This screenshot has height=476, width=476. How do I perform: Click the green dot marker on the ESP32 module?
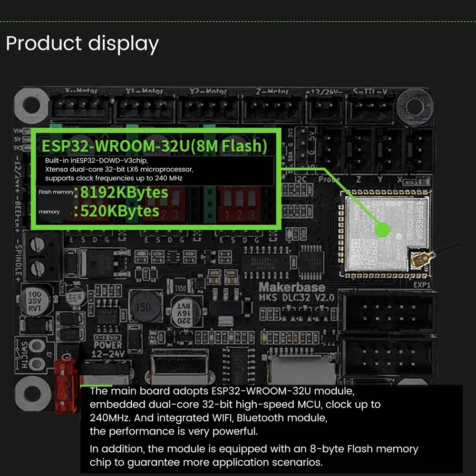click(x=382, y=230)
